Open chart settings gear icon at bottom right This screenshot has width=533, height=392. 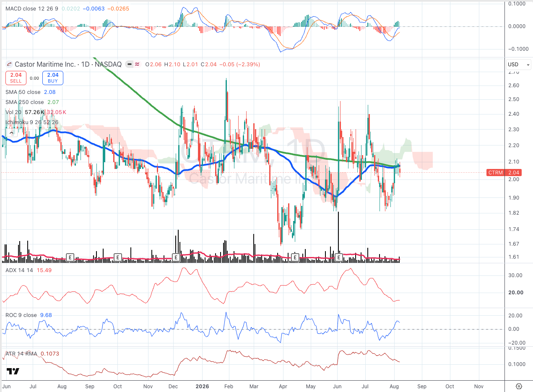519,386
